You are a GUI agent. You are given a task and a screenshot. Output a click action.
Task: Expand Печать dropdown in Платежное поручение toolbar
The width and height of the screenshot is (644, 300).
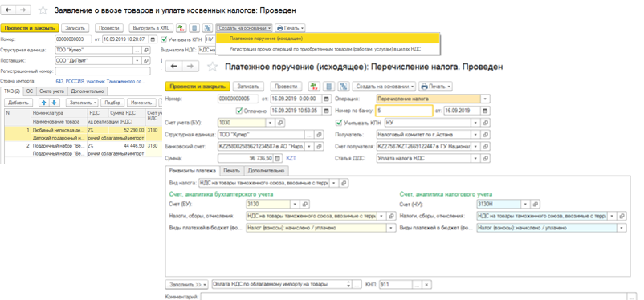pyautogui.click(x=436, y=87)
